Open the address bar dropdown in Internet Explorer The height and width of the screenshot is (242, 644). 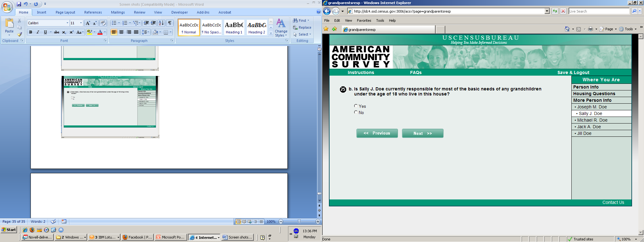pyautogui.click(x=547, y=11)
